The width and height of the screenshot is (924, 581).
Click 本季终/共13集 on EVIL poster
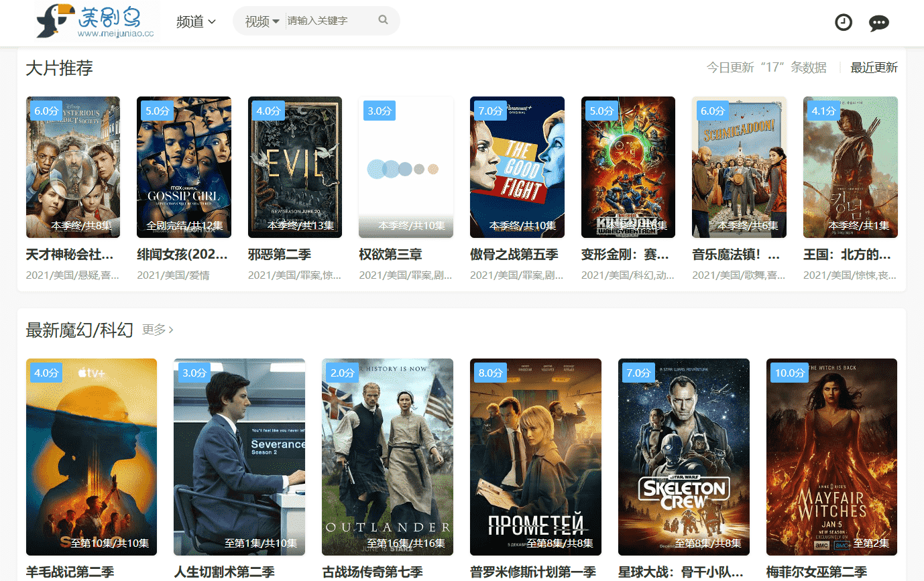click(x=300, y=226)
